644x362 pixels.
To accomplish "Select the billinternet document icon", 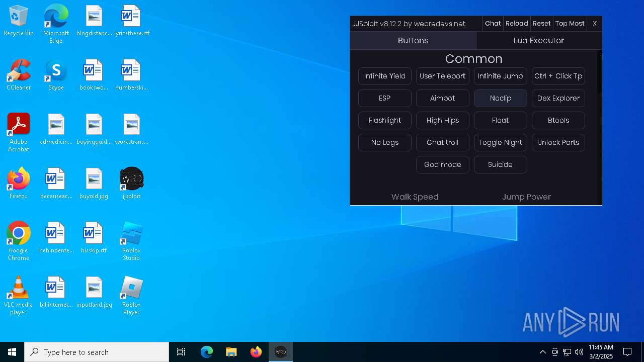I will pyautogui.click(x=56, y=292).
